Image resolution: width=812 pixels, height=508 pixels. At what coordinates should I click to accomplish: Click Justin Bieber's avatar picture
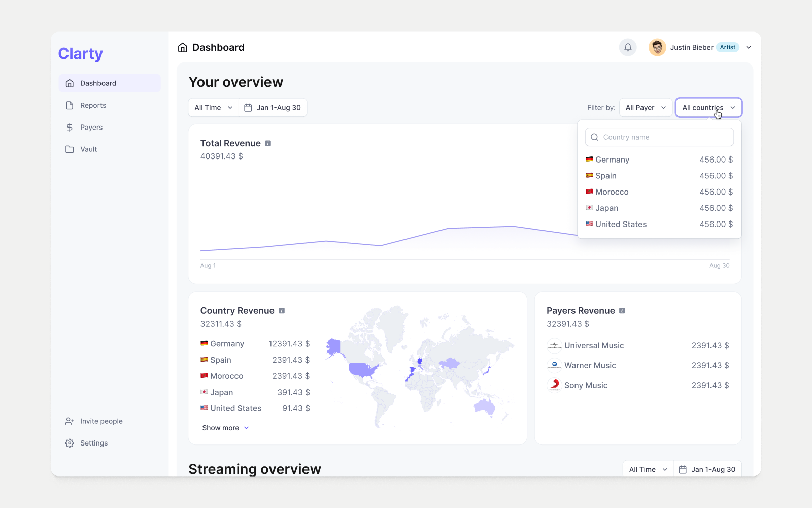click(657, 47)
